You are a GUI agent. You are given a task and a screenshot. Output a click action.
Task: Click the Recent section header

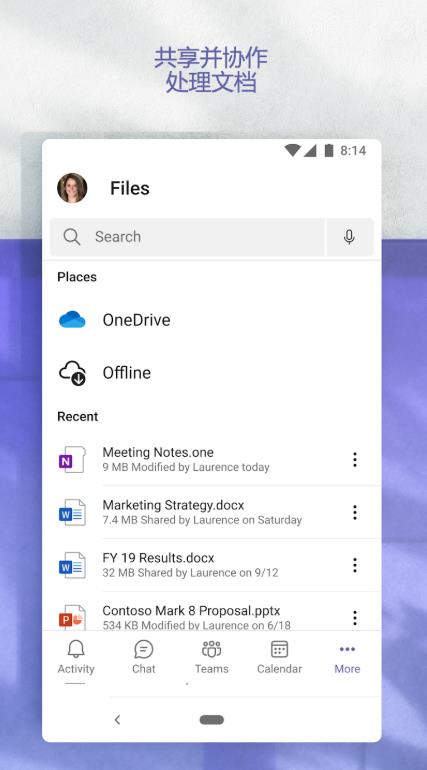(x=78, y=416)
